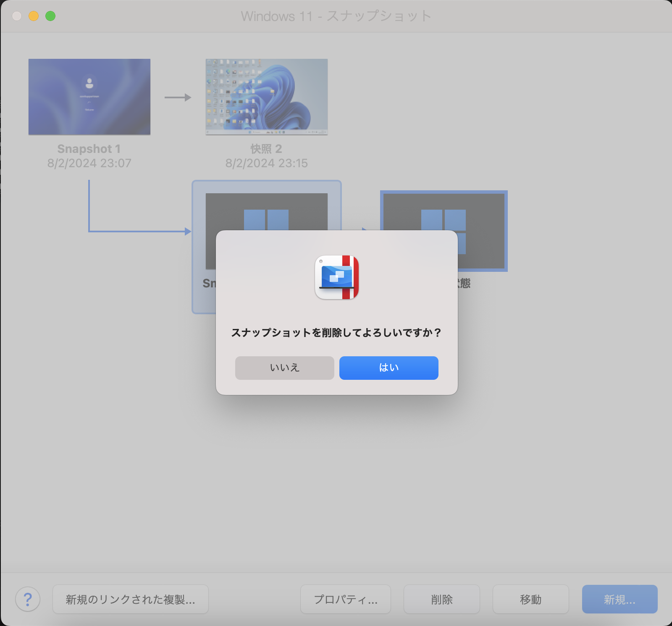Click the yellow minimize window button

click(34, 16)
